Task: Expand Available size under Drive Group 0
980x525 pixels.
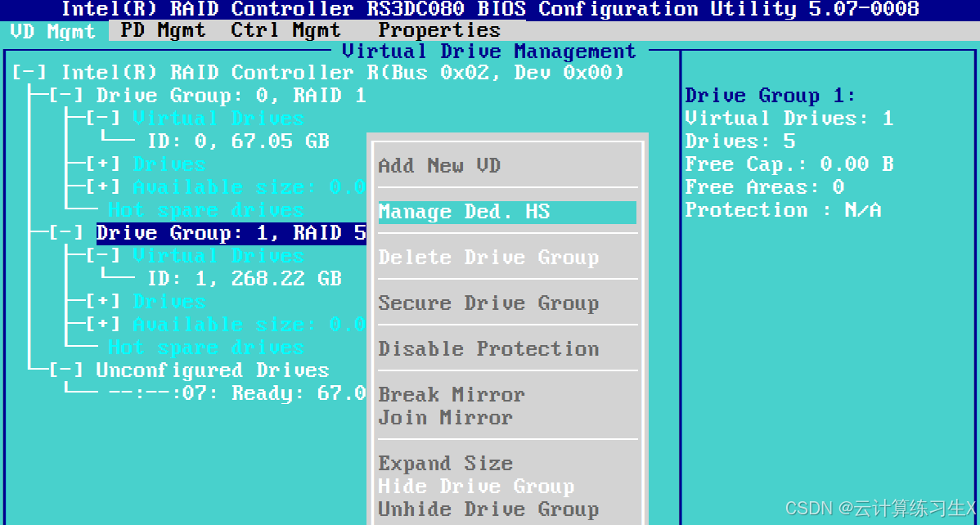Action: pyautogui.click(x=103, y=187)
